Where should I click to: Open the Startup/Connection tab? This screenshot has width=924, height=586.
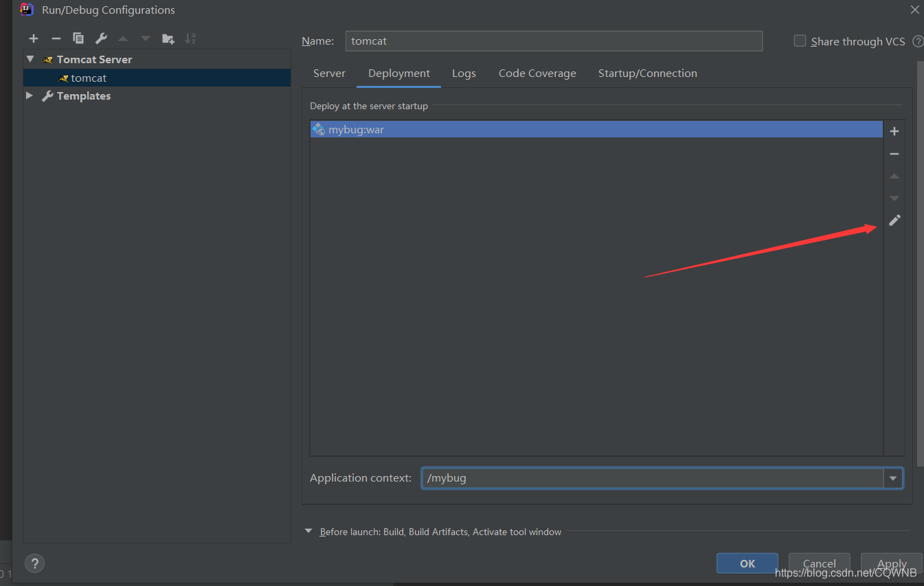648,74
